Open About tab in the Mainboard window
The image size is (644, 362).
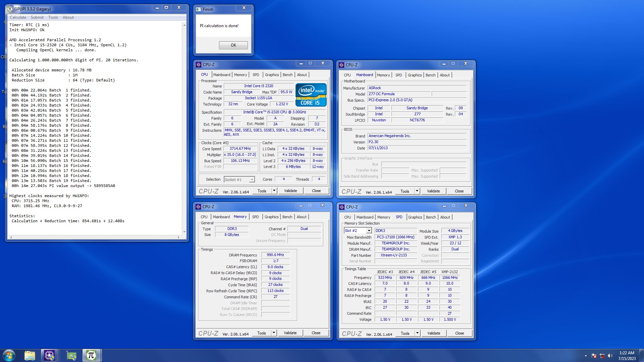pos(445,75)
